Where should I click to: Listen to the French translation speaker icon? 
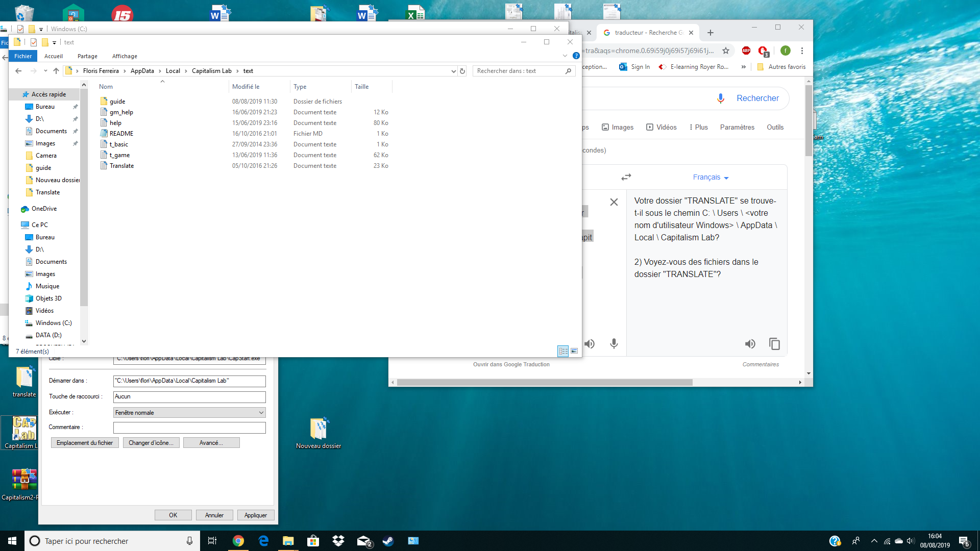(x=750, y=344)
